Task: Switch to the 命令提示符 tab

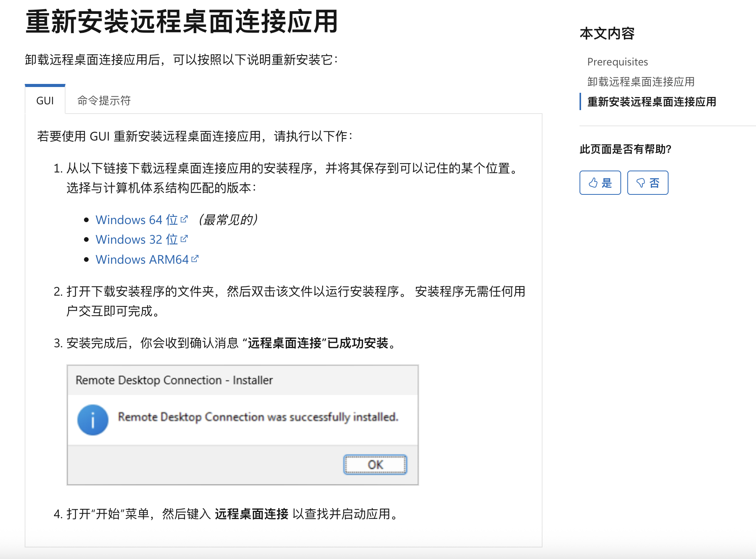Action: [104, 100]
